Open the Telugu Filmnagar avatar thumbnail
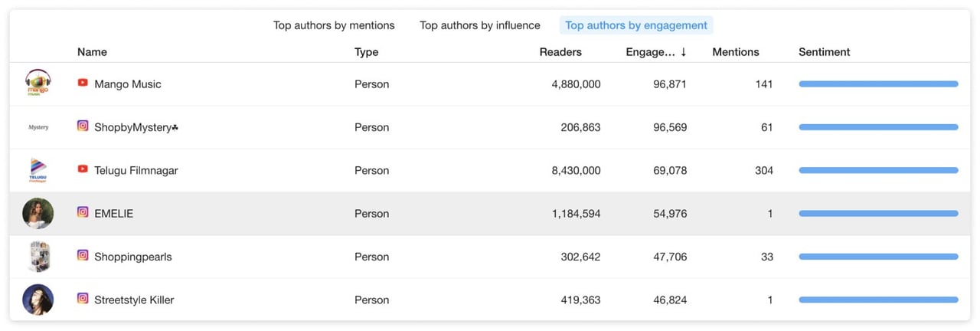980x331 pixels. [x=38, y=170]
